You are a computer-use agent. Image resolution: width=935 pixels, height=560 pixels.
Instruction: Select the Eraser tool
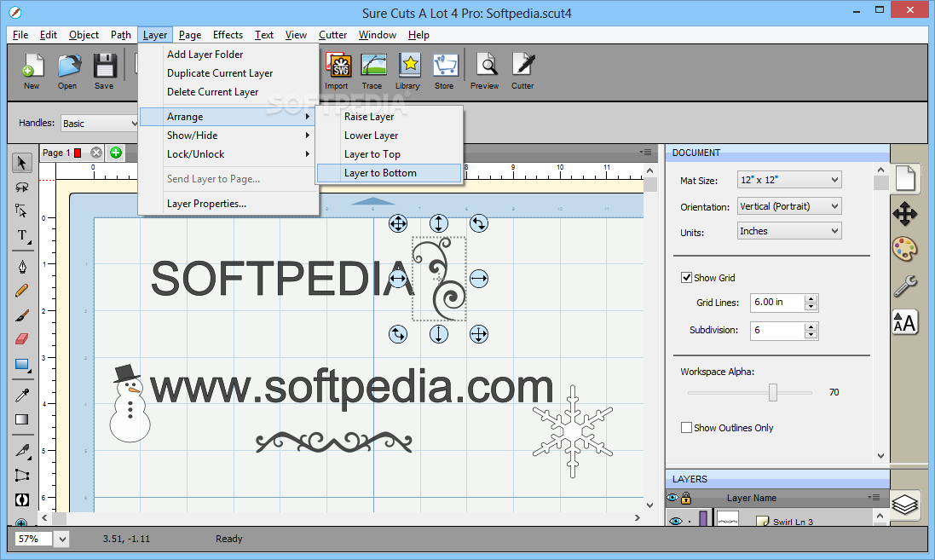tap(22, 338)
